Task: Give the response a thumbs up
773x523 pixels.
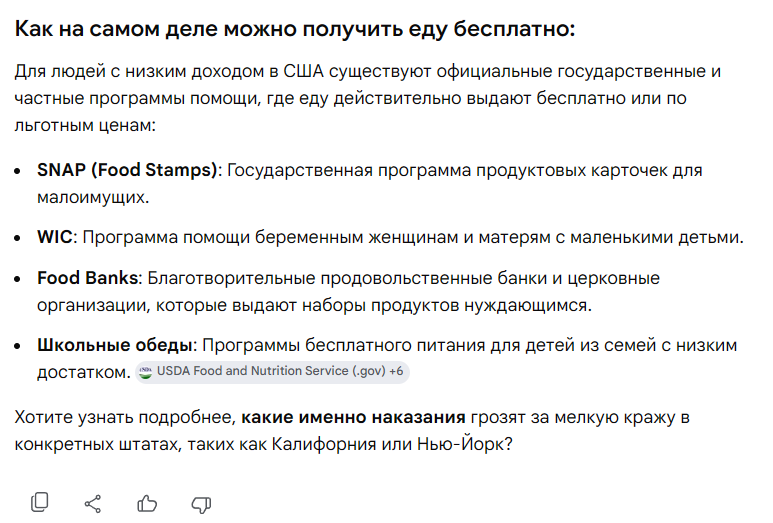Action: pos(147,504)
